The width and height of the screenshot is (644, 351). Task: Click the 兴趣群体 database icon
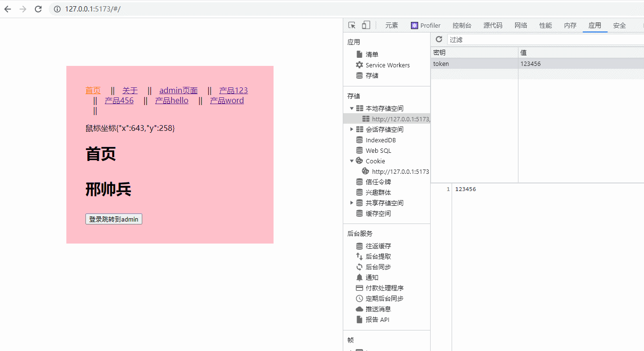(x=359, y=192)
